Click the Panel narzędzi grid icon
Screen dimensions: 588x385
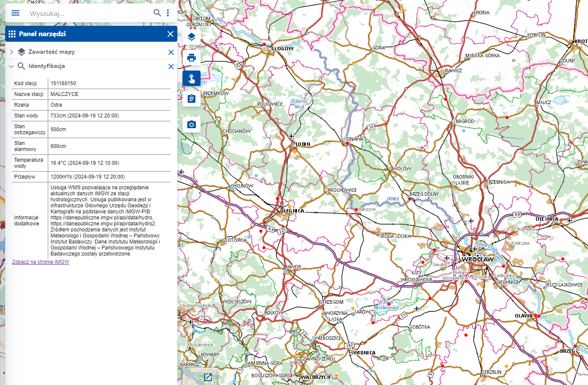pos(12,34)
